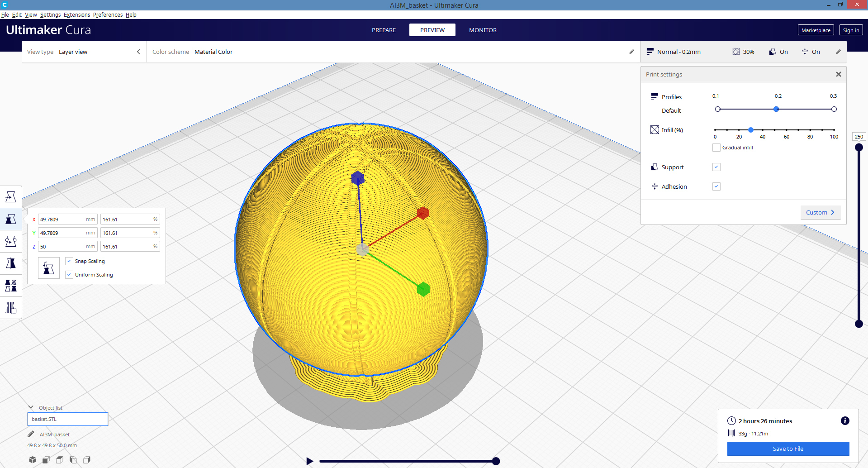
Task: Select the Mirror tool
Action: 10,263
